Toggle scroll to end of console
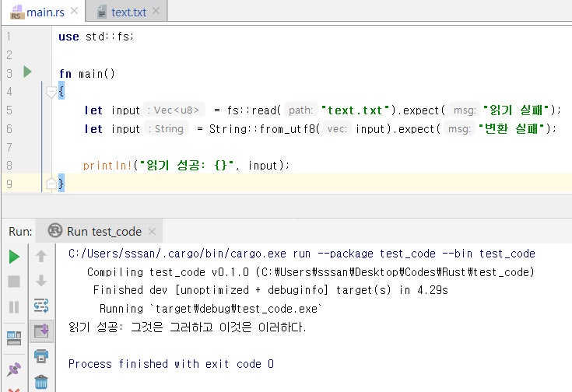The height and width of the screenshot is (392, 572). click(x=41, y=331)
